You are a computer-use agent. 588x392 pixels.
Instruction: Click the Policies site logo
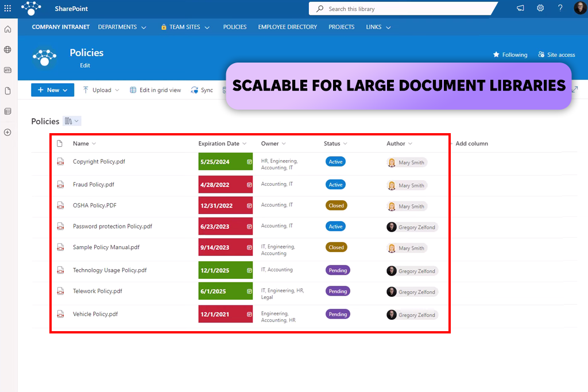tap(45, 58)
